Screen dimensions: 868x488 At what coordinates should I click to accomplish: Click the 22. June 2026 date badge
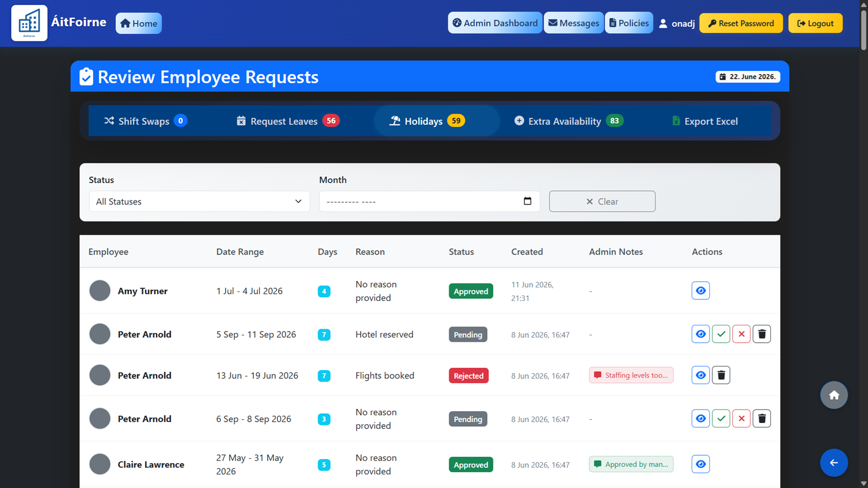click(748, 76)
